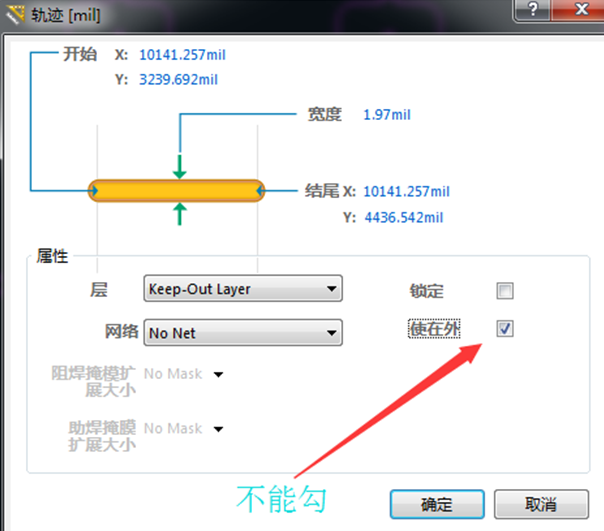The height and width of the screenshot is (531, 604).
Task: Click the 使在外 checkbox label
Action: [434, 329]
